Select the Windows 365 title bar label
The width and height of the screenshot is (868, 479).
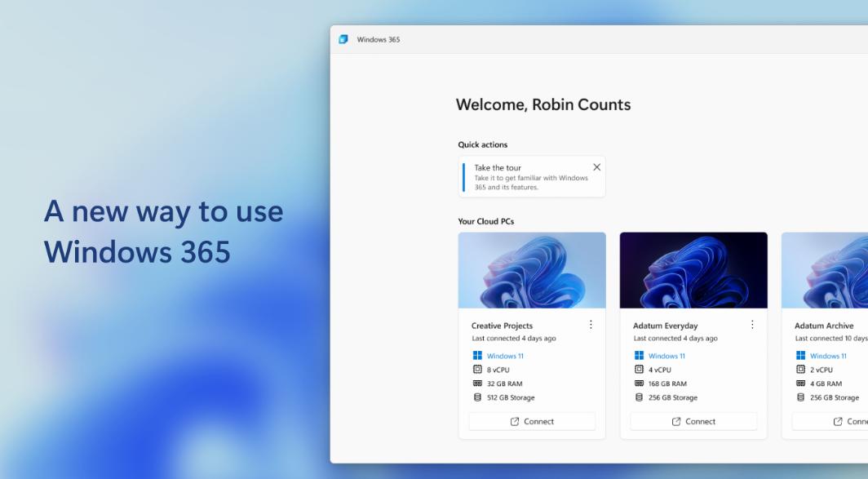click(379, 38)
